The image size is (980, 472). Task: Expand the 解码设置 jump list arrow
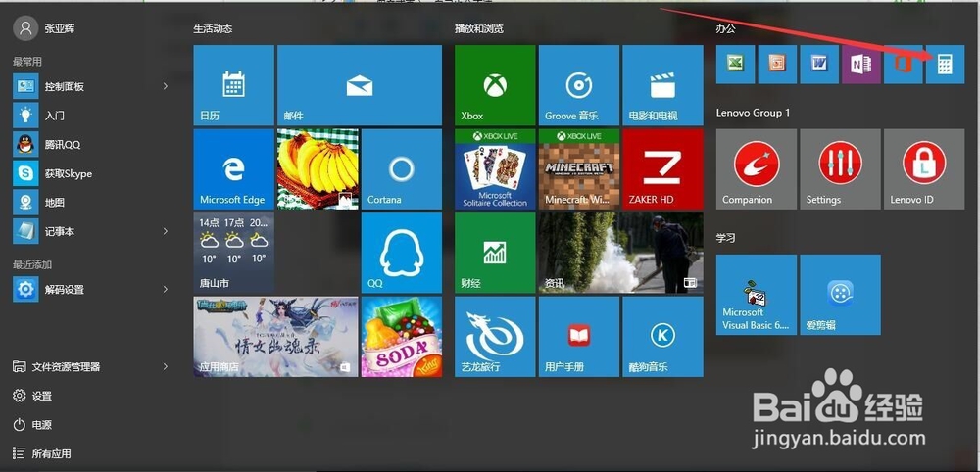click(165, 289)
